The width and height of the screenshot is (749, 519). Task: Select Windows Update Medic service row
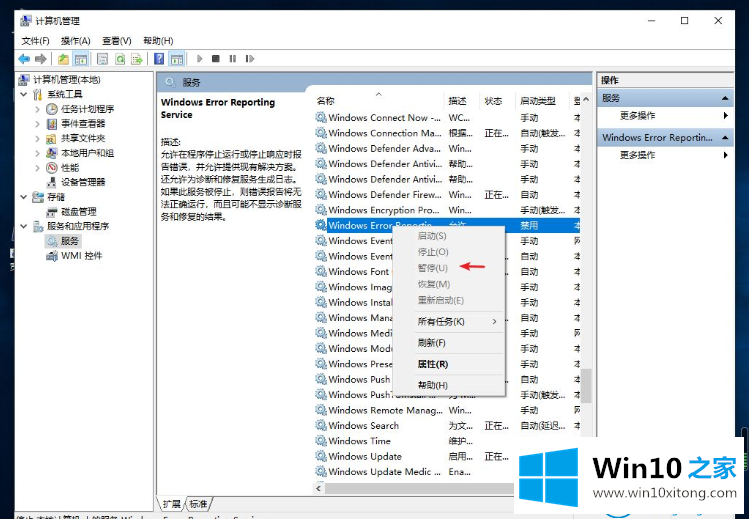416,472
